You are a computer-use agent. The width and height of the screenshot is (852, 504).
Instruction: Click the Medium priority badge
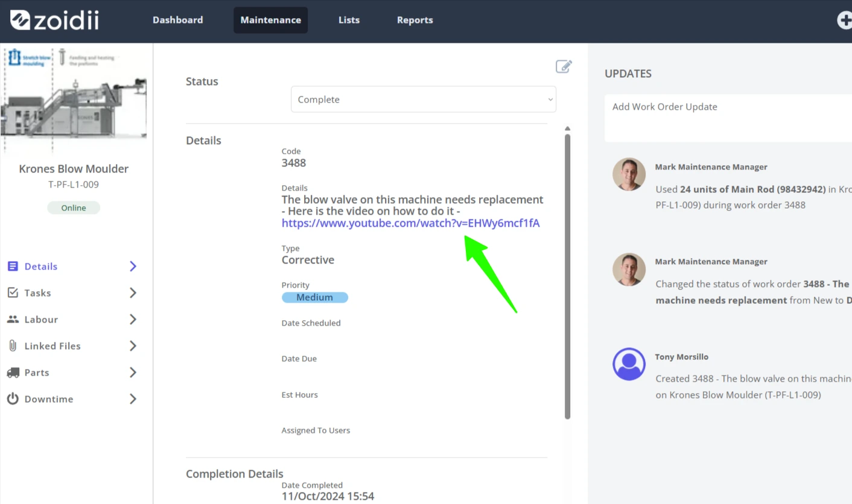pyautogui.click(x=314, y=297)
